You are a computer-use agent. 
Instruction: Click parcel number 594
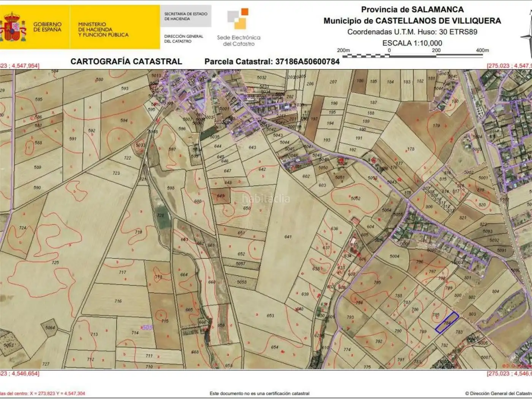pos(124,120)
